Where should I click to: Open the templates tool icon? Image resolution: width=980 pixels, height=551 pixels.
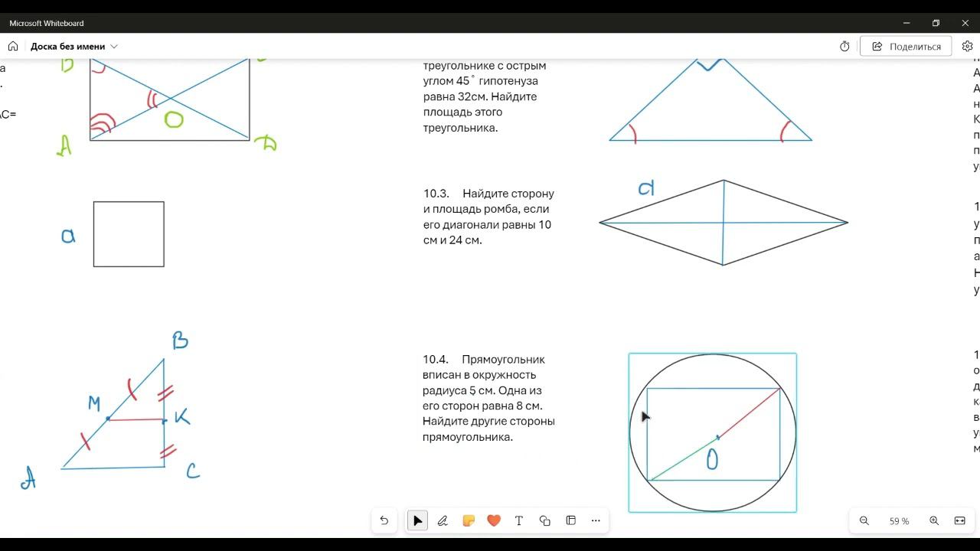pyautogui.click(x=570, y=520)
